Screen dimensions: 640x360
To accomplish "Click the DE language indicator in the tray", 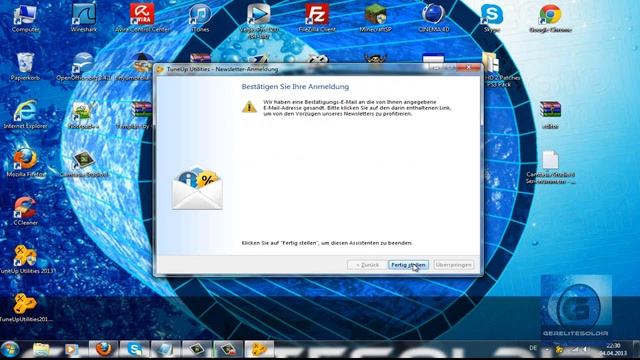I will click(533, 348).
